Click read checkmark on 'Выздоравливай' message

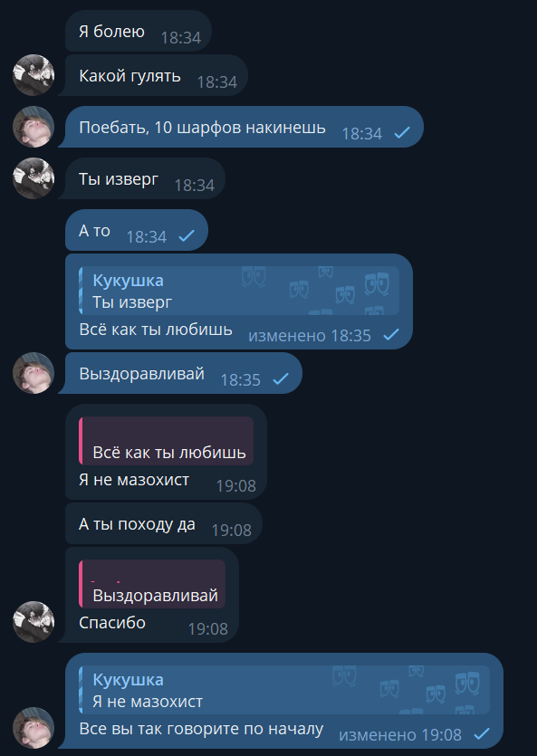281,379
